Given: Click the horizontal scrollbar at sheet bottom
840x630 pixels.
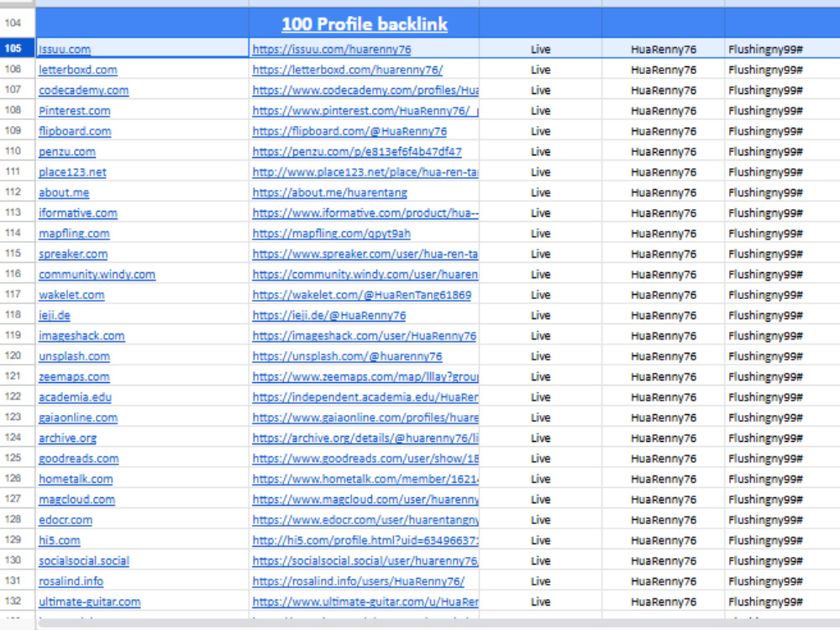Looking at the screenshot, I should click(438, 624).
